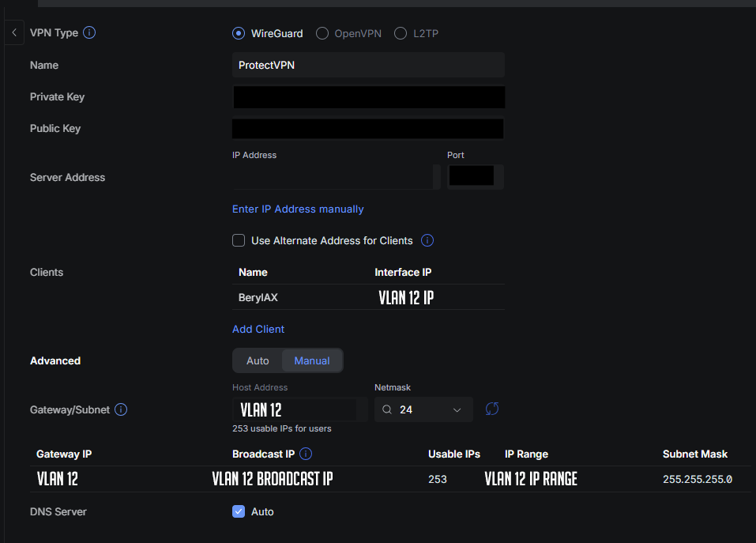Click the Subnet Mask column header
This screenshot has height=543, width=756.
[694, 454]
